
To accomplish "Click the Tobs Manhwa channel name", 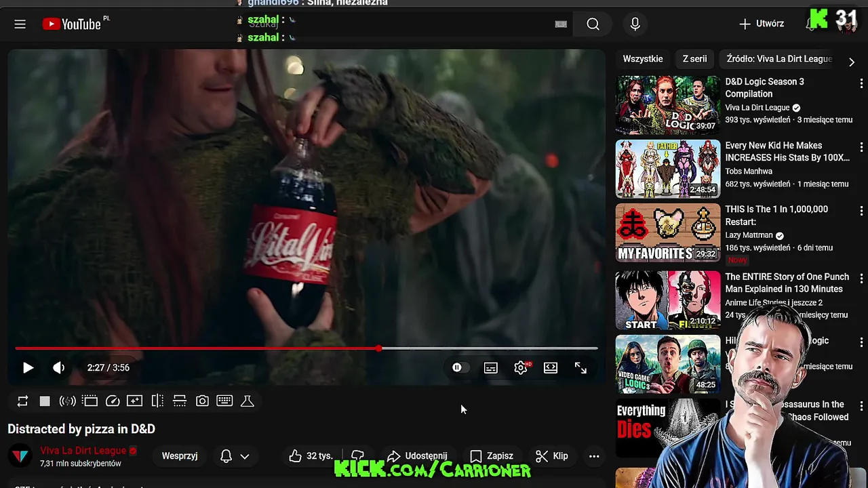I will [x=749, y=171].
